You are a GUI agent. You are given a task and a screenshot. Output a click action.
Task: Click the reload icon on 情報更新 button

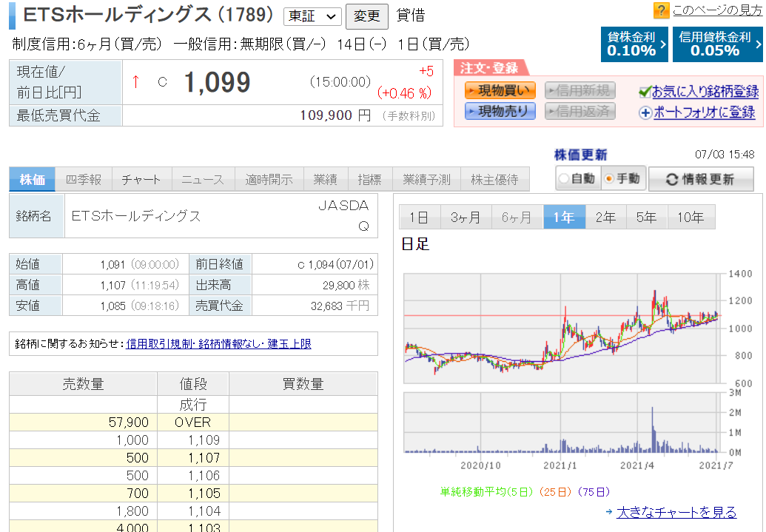pos(672,180)
